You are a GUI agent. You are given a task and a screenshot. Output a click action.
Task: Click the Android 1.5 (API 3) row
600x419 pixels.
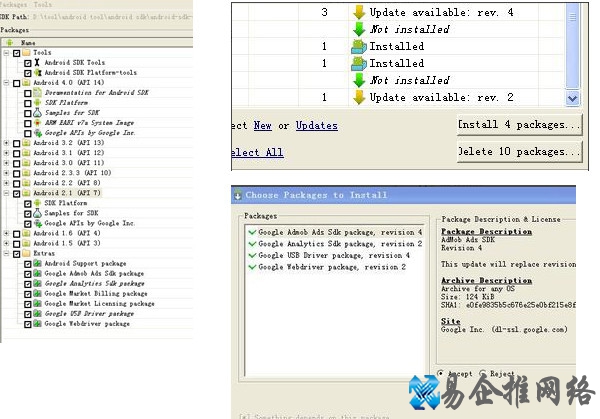click(x=67, y=243)
